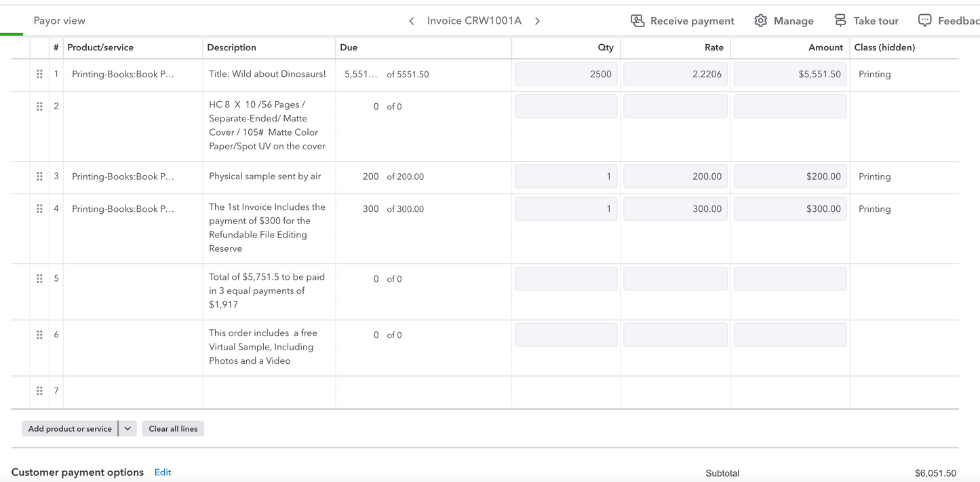Click description starting 'HC 8 X 10'
The image size is (980, 482).
click(x=267, y=126)
